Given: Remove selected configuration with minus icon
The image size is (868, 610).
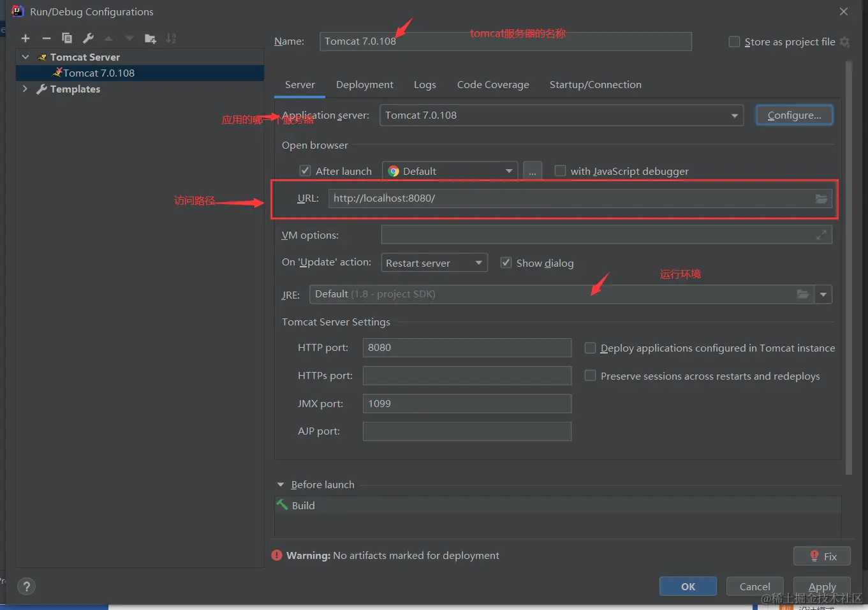Looking at the screenshot, I should pos(47,38).
